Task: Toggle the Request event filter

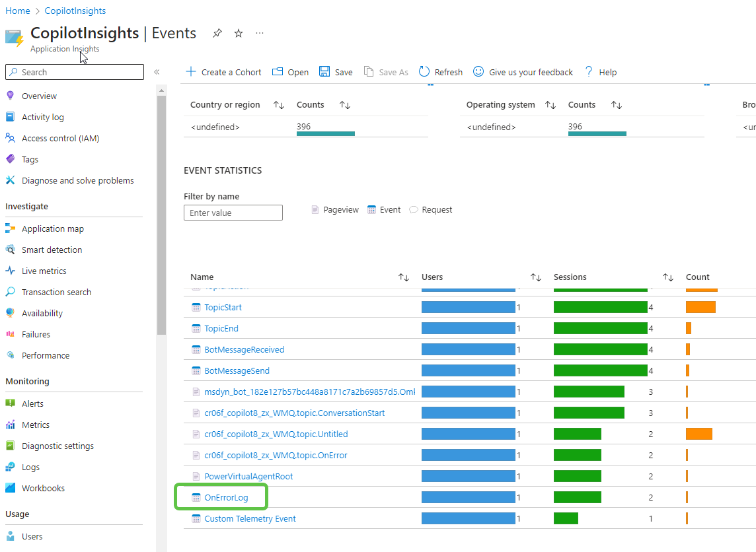Action: (x=430, y=209)
